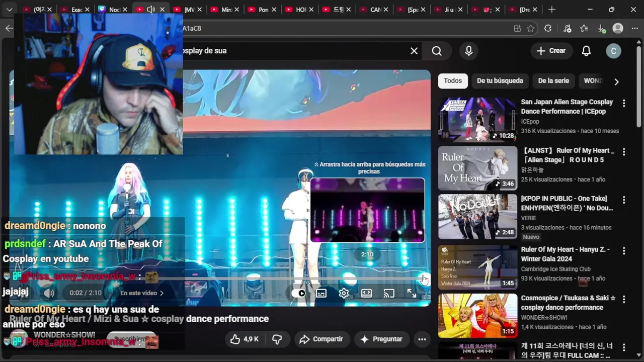This screenshot has height=362, width=644.
Task: Expand 'En este vídeo' chapters
Action: pyautogui.click(x=142, y=293)
